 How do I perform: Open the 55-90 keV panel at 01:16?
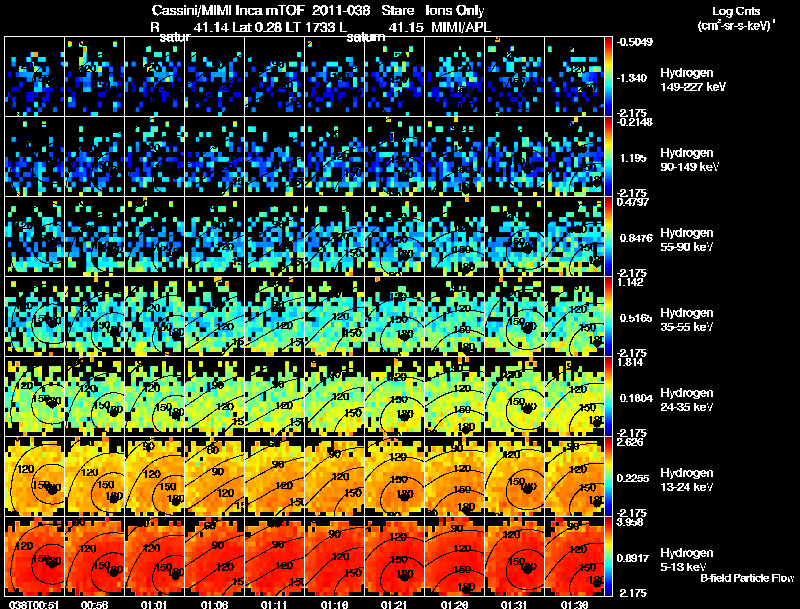pyautogui.click(x=335, y=237)
